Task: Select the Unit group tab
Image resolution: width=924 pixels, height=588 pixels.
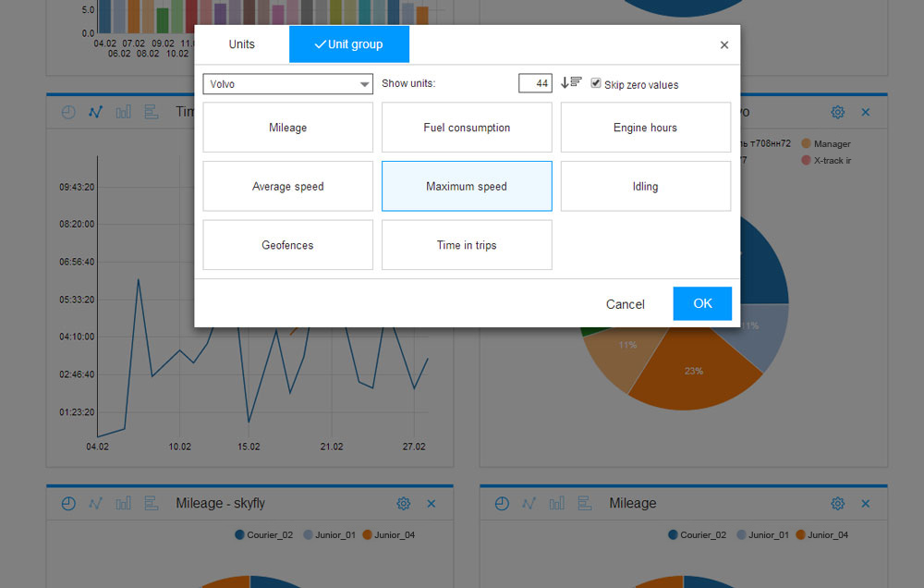Action: (x=348, y=44)
